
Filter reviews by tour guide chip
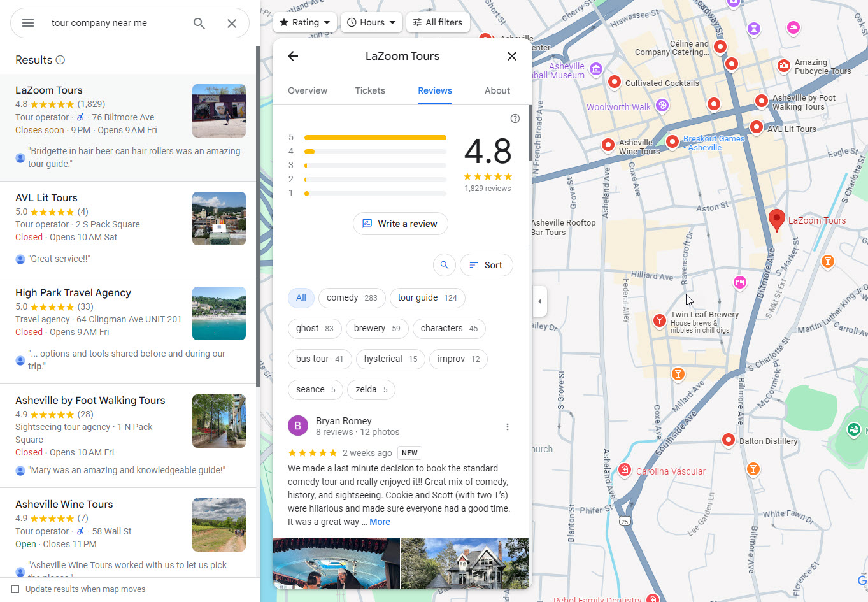pyautogui.click(x=427, y=297)
